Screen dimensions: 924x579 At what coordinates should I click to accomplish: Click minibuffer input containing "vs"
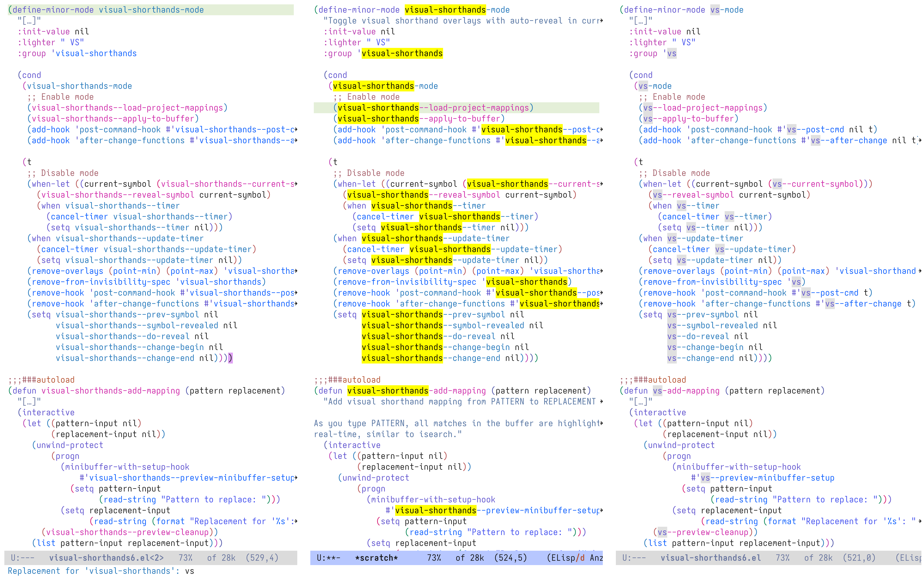click(190, 571)
